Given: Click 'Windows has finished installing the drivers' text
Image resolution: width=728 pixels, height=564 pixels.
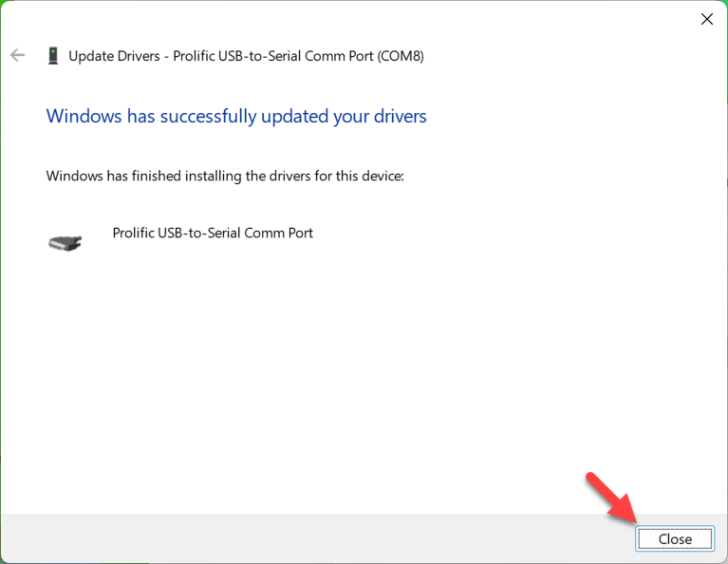Looking at the screenshot, I should click(x=225, y=176).
